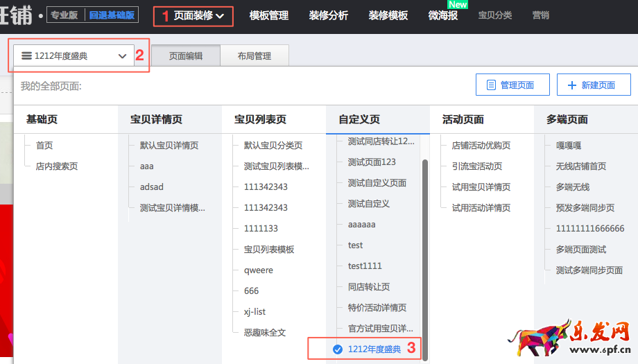The image size is (638, 364).
Task: Select 默认宝贝详情页 in 宝贝详情页 column
Action: (169, 146)
